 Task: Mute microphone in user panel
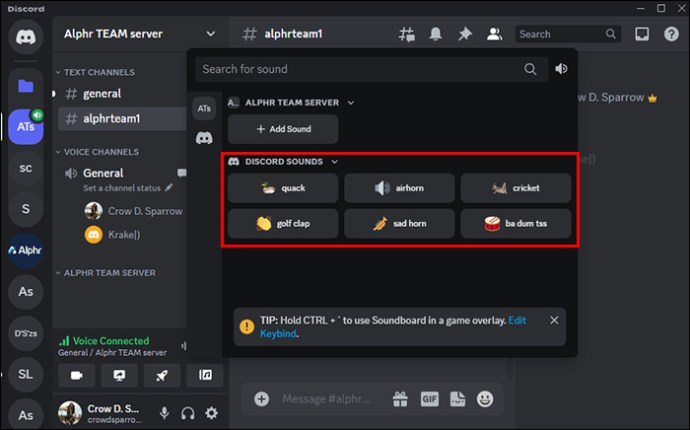click(x=165, y=413)
